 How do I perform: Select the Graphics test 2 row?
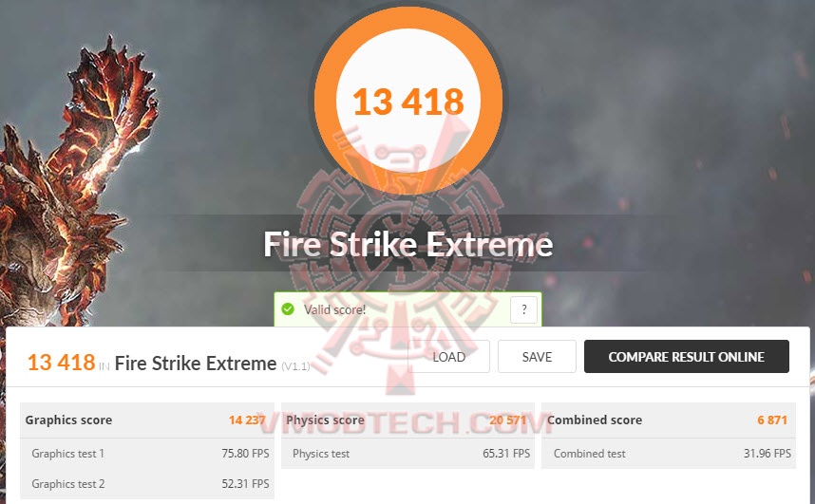pyautogui.click(x=146, y=484)
